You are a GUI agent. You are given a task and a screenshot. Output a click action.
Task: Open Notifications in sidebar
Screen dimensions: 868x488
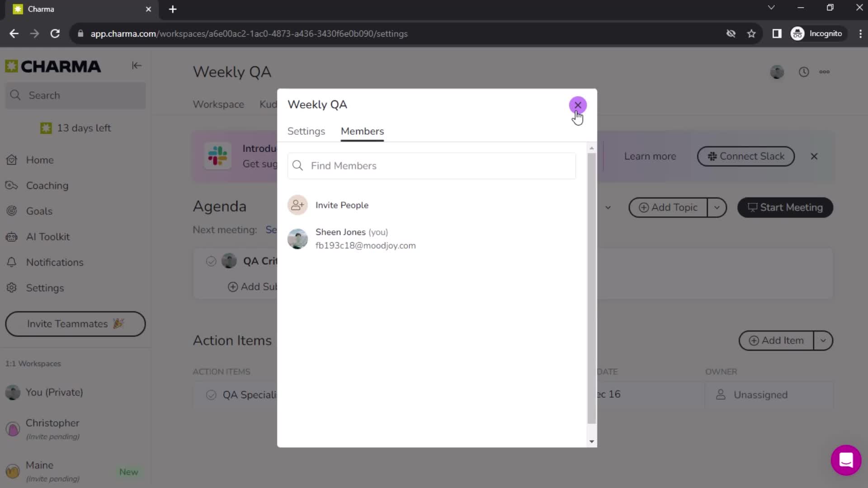tap(54, 262)
